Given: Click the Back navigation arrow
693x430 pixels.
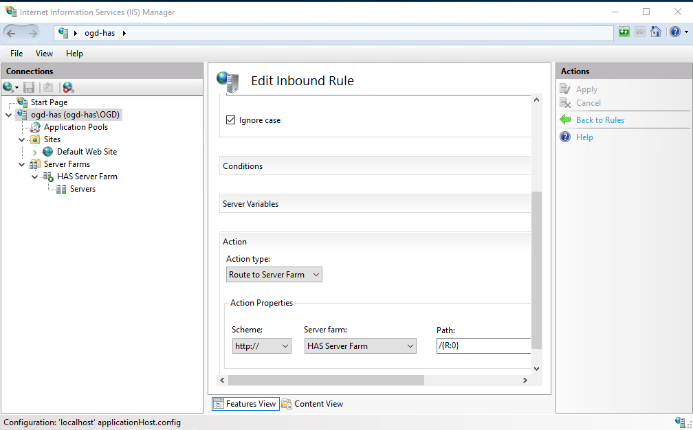Looking at the screenshot, I should point(11,33).
